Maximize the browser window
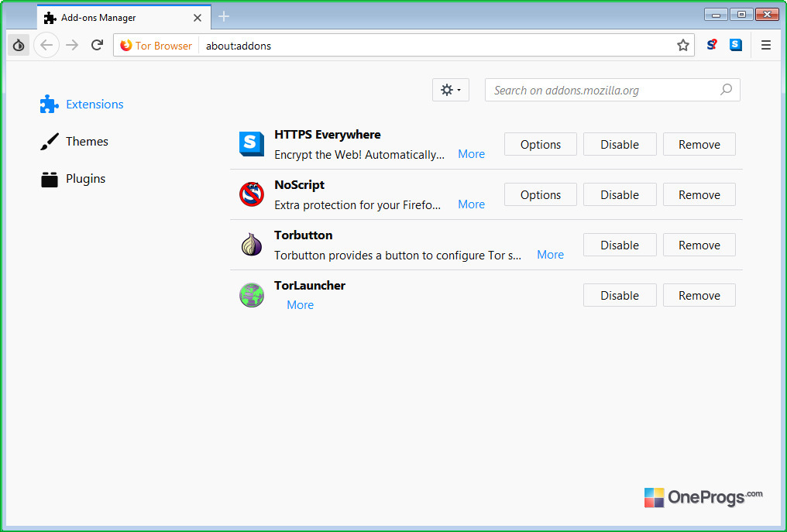Viewport: 787px width, 532px height. [741, 15]
